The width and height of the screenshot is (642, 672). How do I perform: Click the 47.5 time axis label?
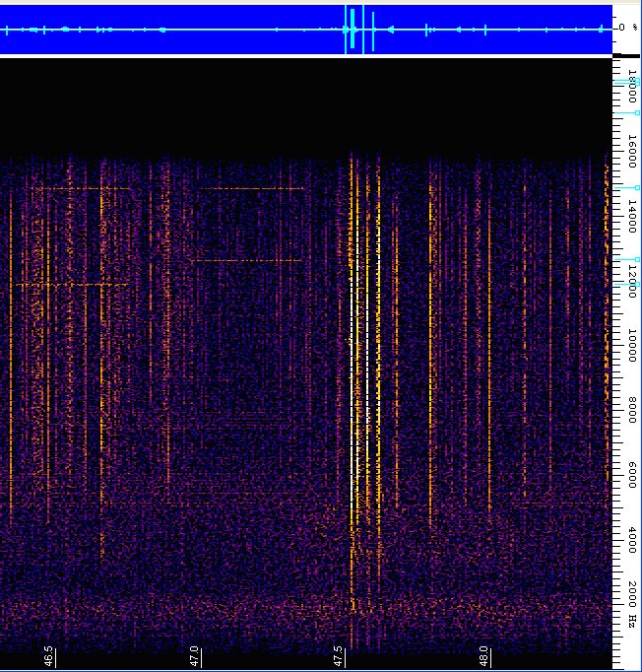click(339, 656)
